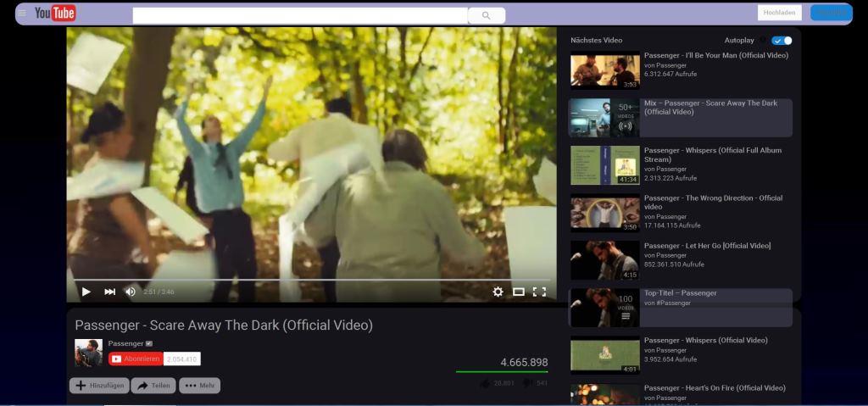Subscribe with the Abonnieren button

136,359
